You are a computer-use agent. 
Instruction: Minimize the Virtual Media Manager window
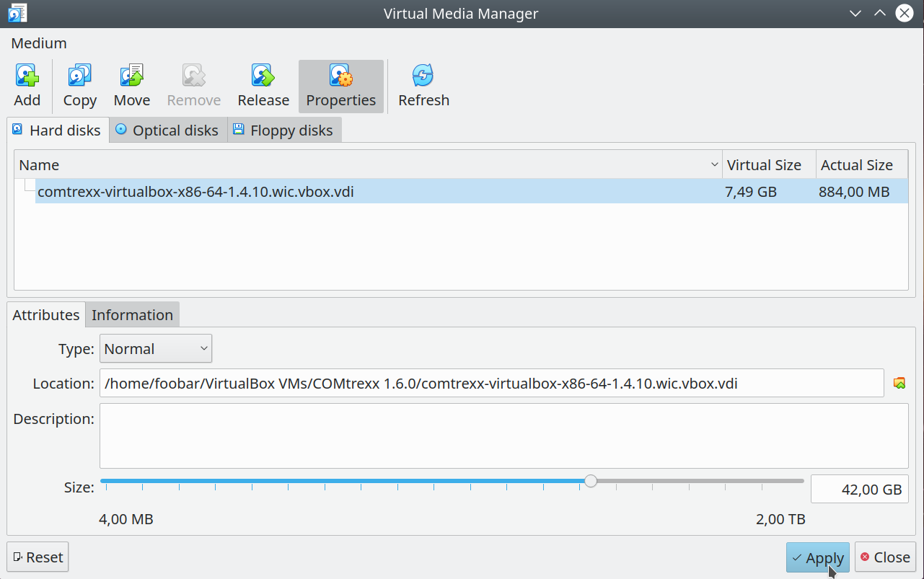coord(855,13)
